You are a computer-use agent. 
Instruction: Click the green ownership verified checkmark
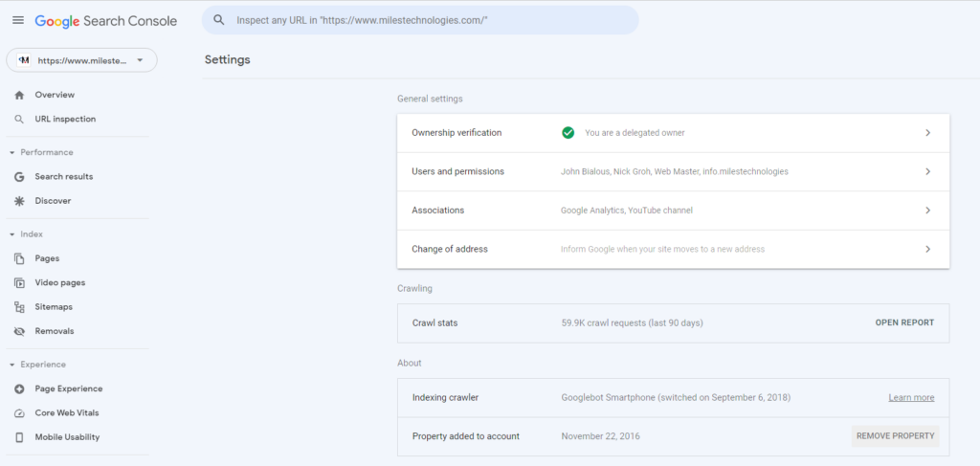(568, 132)
